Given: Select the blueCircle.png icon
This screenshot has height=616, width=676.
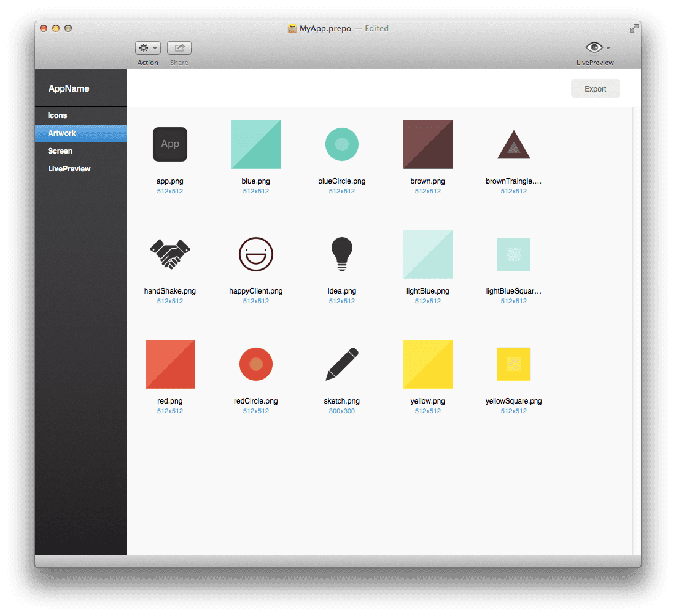Looking at the screenshot, I should click(x=342, y=144).
